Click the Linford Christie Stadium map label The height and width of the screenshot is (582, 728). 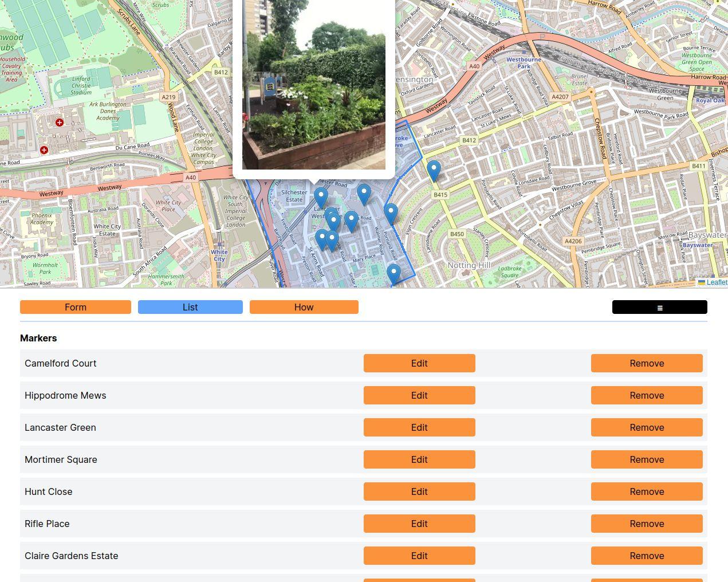(81, 85)
